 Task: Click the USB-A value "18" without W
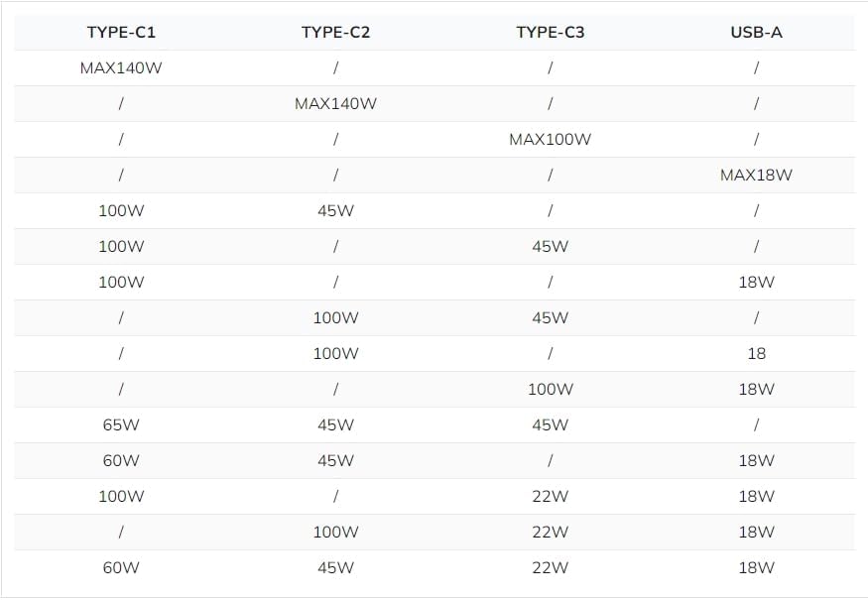point(756,354)
